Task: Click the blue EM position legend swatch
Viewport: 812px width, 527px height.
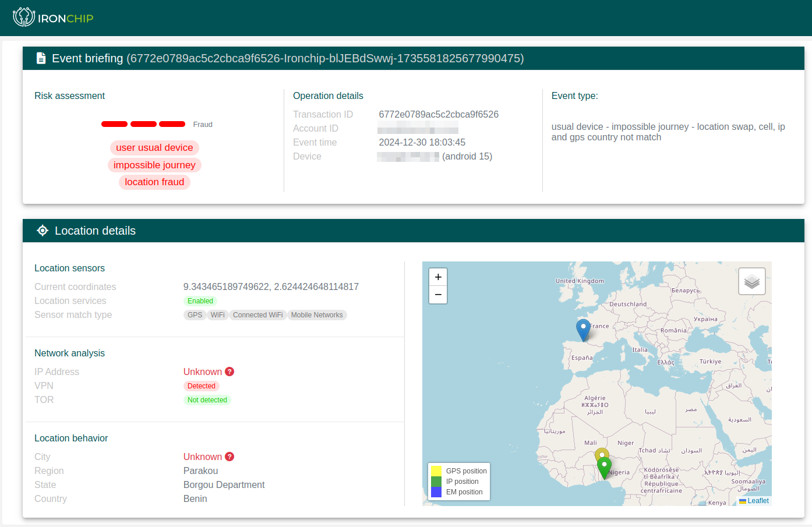Action: point(436,492)
